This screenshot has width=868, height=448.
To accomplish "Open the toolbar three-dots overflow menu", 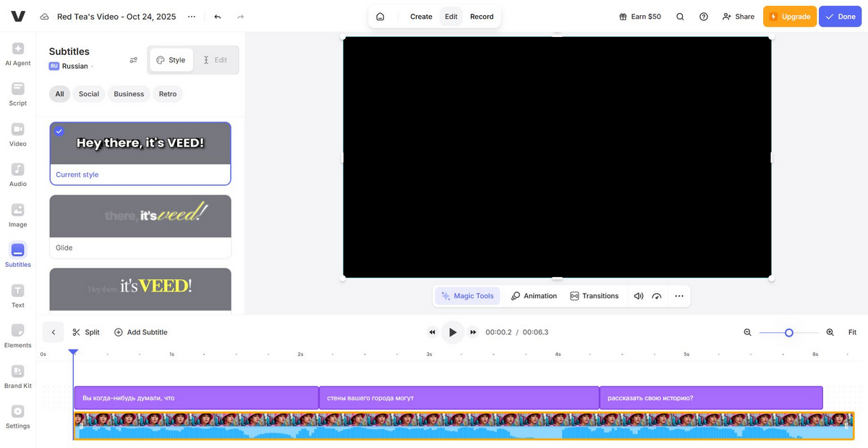I will pyautogui.click(x=678, y=296).
